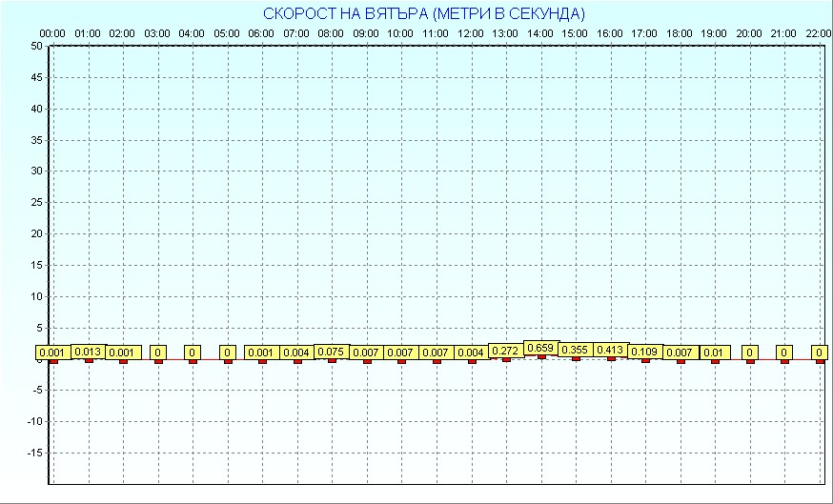Click the 22:00 time axis label

tap(818, 33)
